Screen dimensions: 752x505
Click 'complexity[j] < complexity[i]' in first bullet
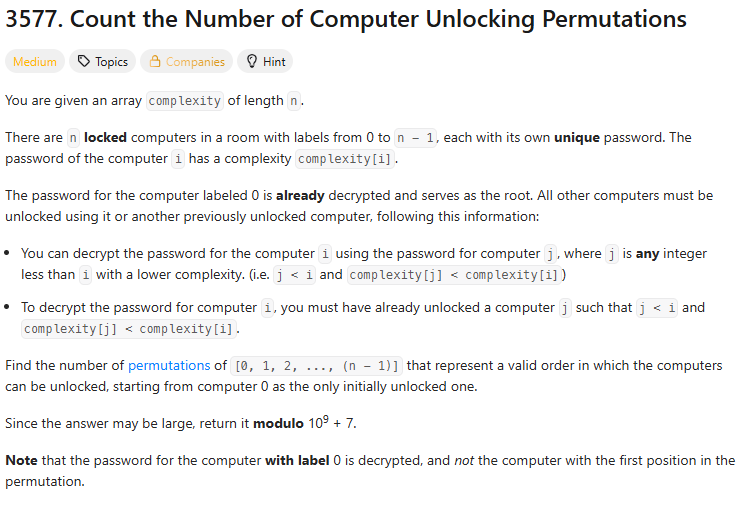pos(454,275)
